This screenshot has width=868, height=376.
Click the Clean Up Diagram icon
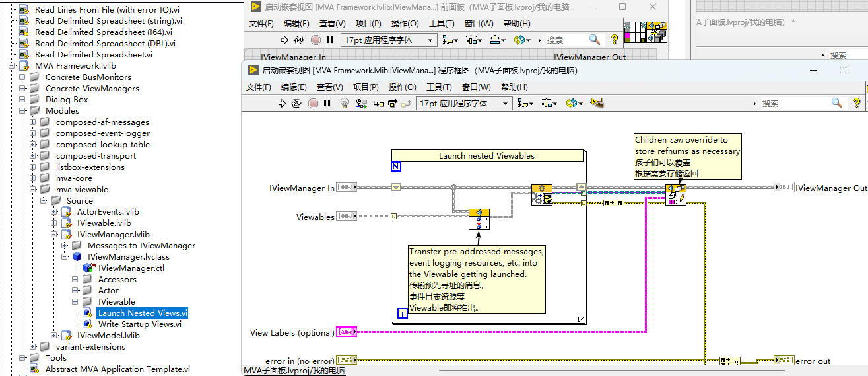click(x=597, y=103)
